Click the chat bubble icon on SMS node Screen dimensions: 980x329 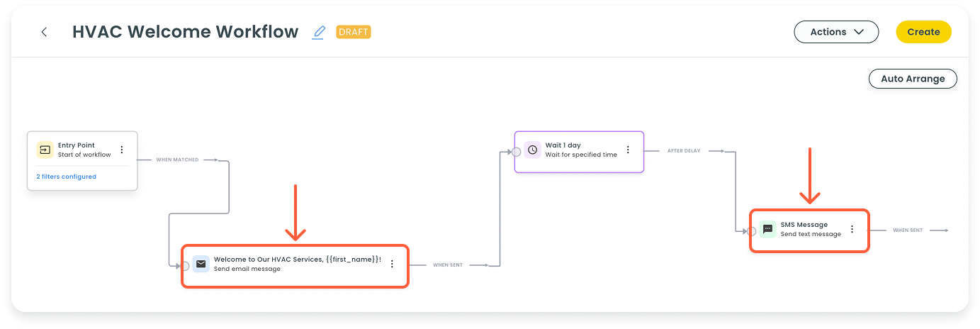[x=767, y=229]
